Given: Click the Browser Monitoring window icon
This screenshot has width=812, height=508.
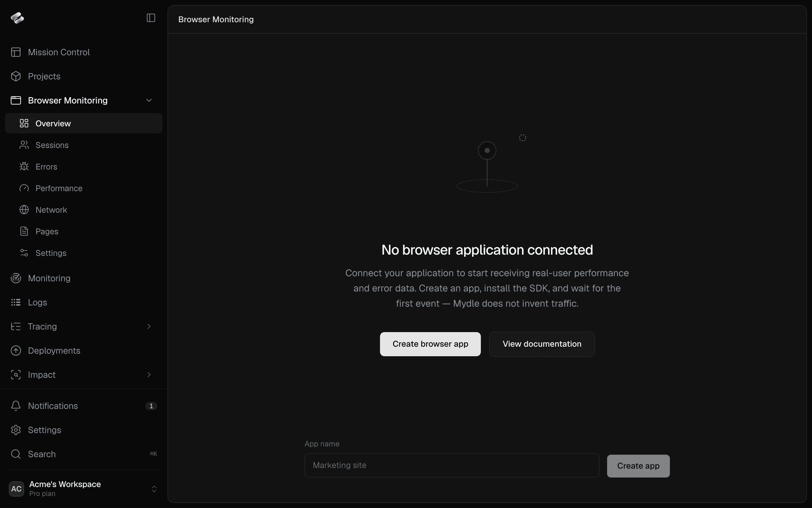Looking at the screenshot, I should 16,100.
